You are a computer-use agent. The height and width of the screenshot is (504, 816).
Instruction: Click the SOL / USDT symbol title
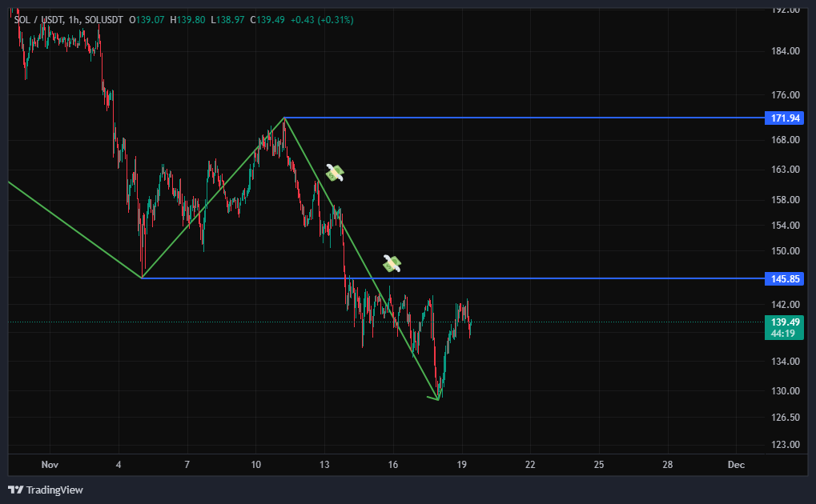pos(38,19)
